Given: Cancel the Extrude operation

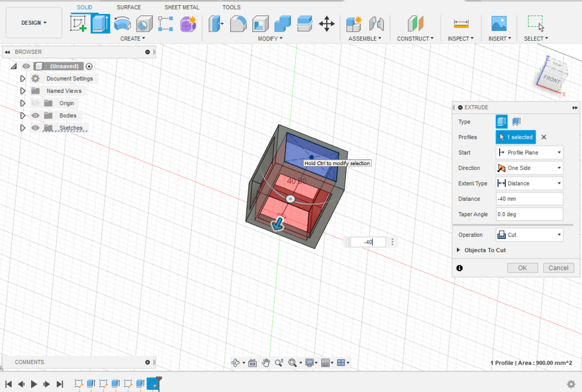Looking at the screenshot, I should click(558, 268).
